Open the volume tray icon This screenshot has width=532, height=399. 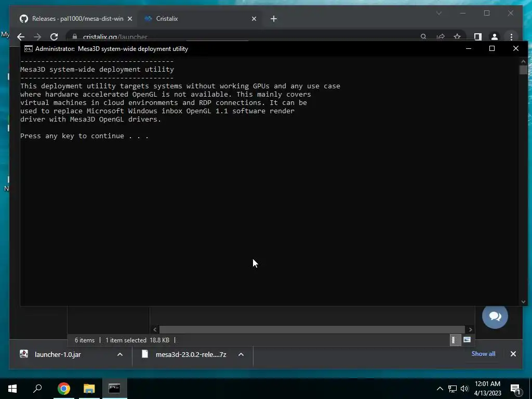[464, 389]
